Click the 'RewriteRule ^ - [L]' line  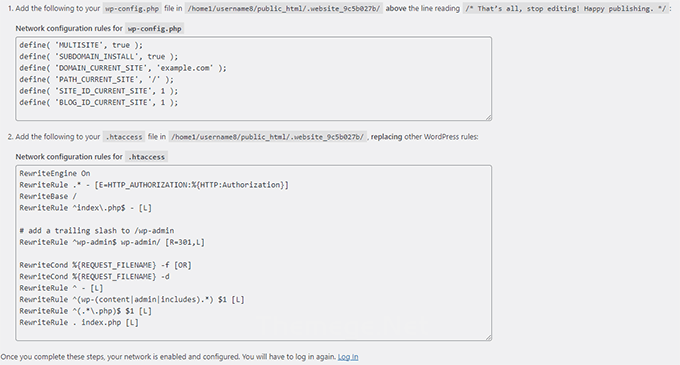[61, 288]
